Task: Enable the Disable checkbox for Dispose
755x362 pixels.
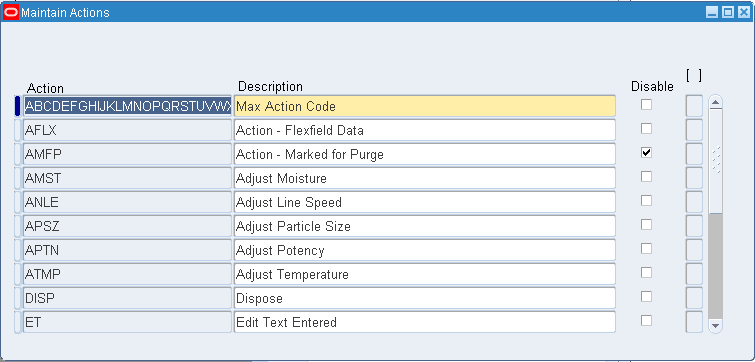Action: click(x=646, y=297)
